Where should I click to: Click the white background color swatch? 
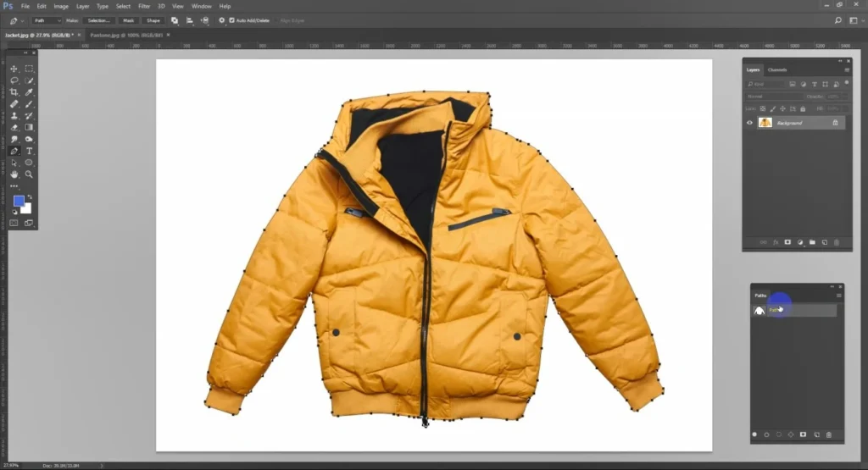[27, 209]
